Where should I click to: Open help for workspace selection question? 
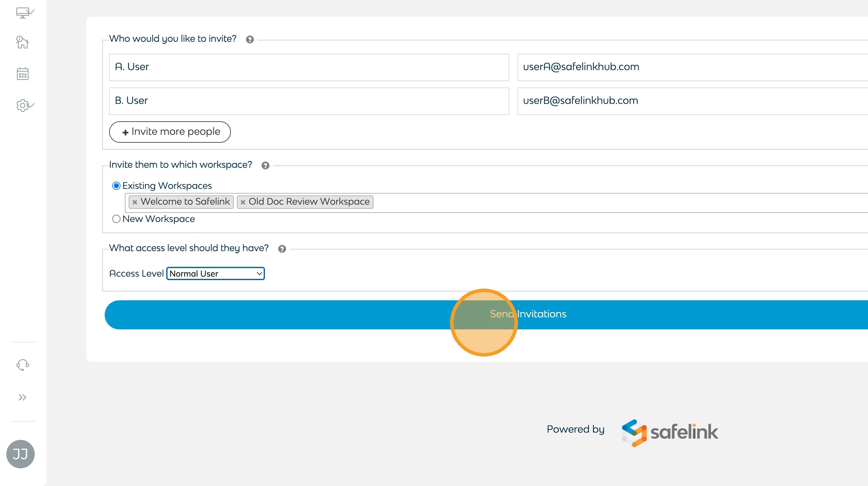click(266, 165)
